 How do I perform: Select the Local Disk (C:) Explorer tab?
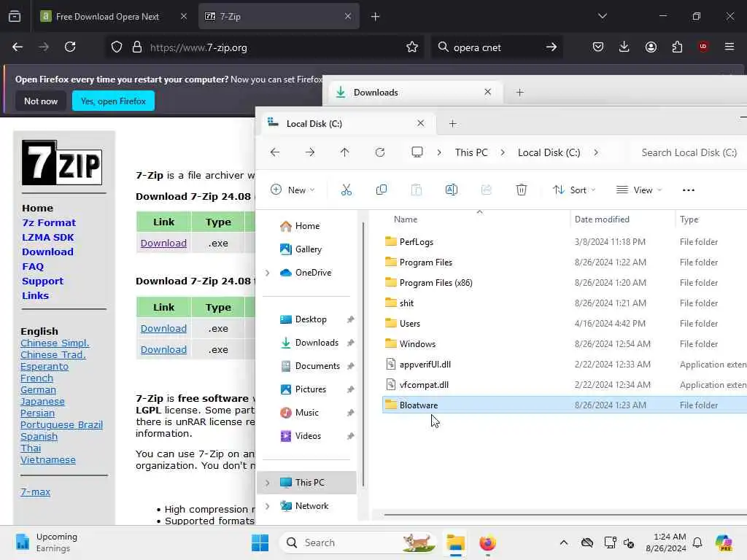coord(348,124)
